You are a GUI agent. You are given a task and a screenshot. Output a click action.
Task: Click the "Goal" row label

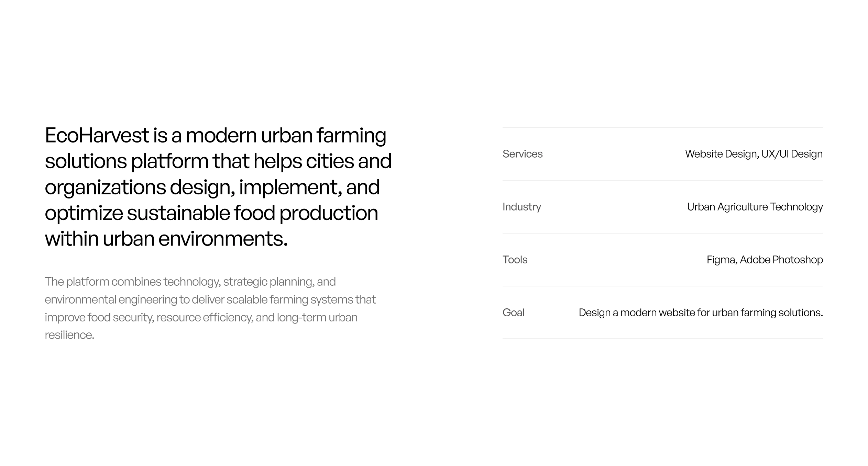[513, 312]
